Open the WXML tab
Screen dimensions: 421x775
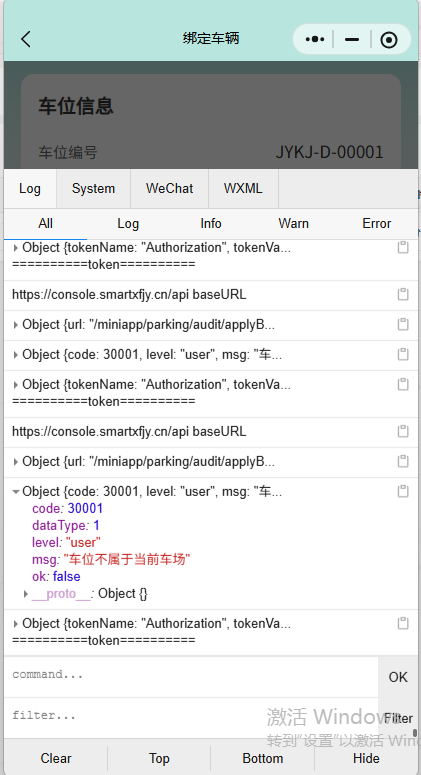pyautogui.click(x=243, y=188)
